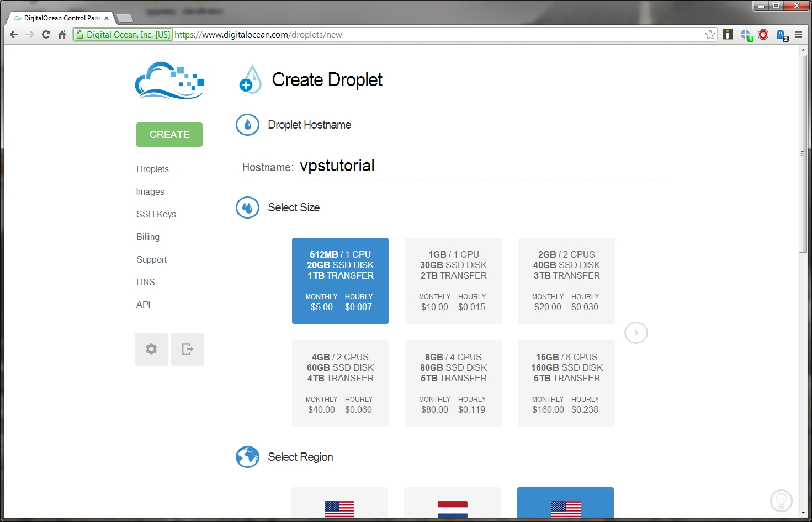Select the Netherlands flag region
Screen dimensions: 812x522
point(452,504)
